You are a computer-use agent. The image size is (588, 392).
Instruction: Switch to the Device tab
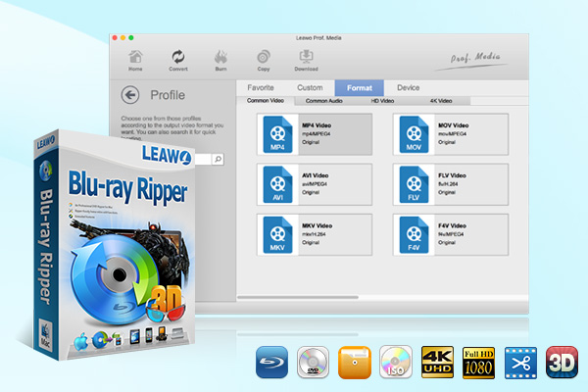408,88
